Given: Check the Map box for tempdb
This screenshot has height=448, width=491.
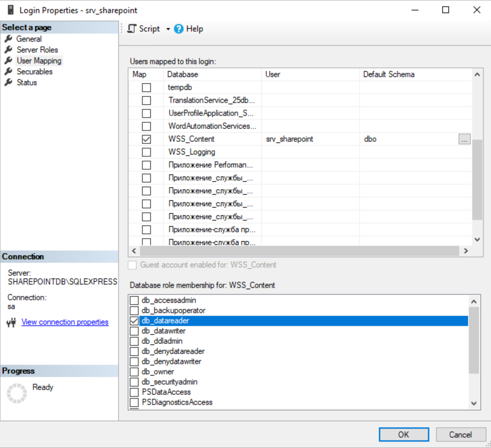Looking at the screenshot, I should click(x=146, y=88).
